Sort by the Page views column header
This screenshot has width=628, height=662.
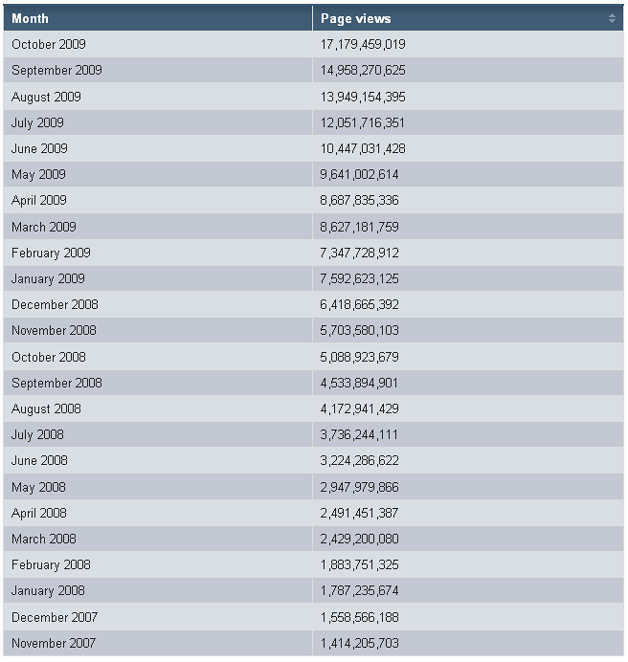(356, 19)
